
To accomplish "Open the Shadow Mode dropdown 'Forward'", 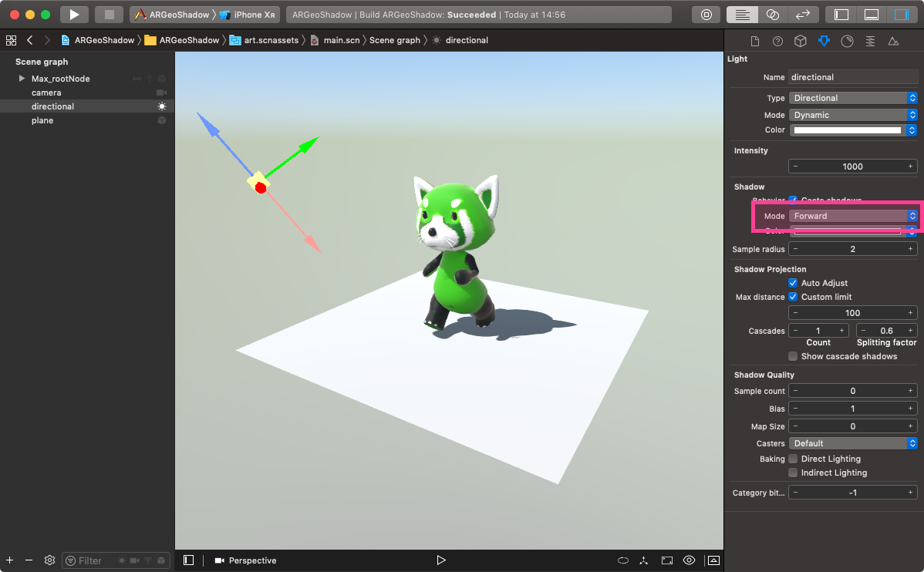I will coord(853,216).
